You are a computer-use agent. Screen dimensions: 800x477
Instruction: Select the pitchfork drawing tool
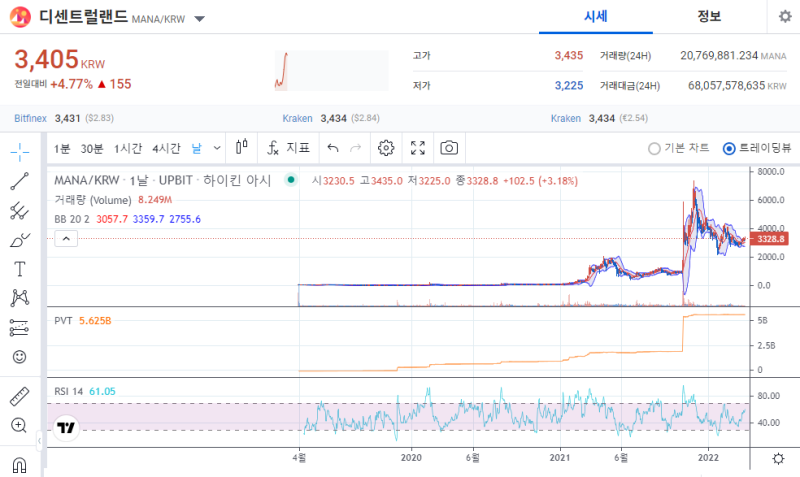pos(19,211)
